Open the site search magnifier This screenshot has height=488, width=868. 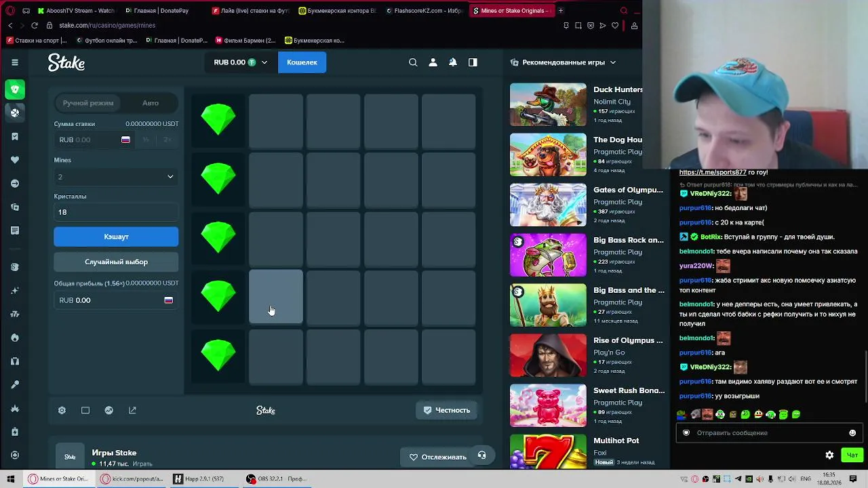413,62
